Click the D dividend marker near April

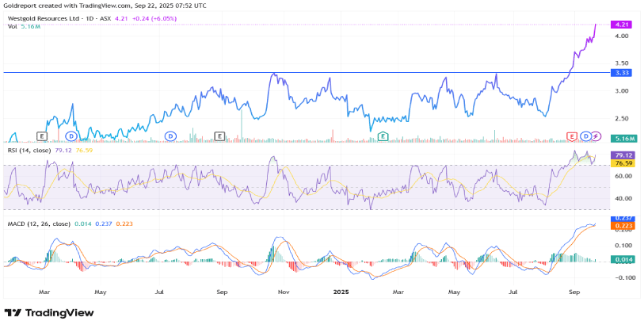71,136
